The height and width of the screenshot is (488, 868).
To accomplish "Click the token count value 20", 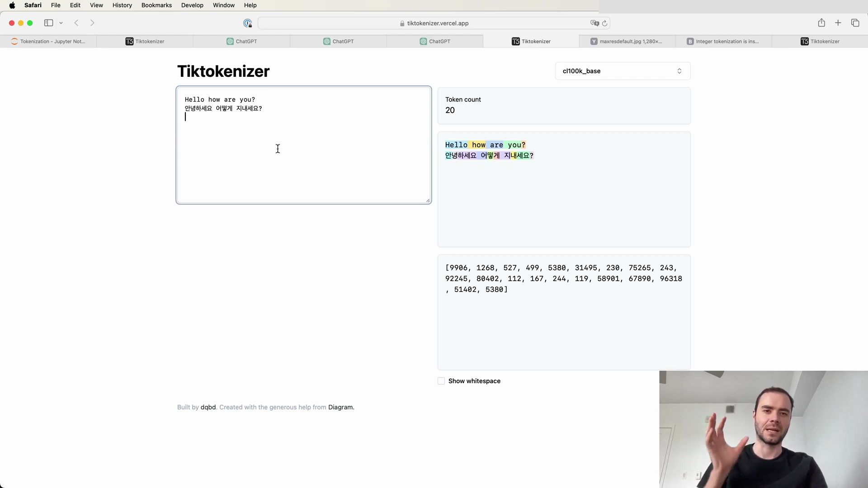I will (450, 110).
